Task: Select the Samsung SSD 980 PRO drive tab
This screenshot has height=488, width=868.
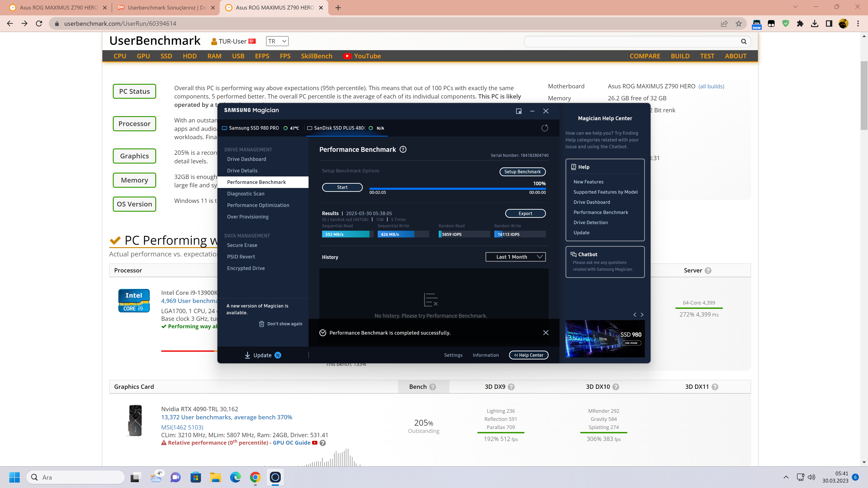Action: 260,128
